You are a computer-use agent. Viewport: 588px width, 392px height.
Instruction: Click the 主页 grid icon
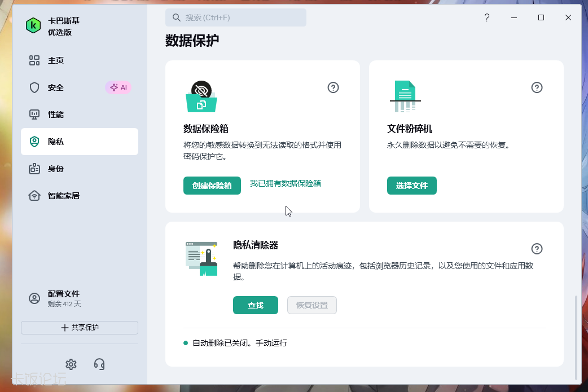34,60
